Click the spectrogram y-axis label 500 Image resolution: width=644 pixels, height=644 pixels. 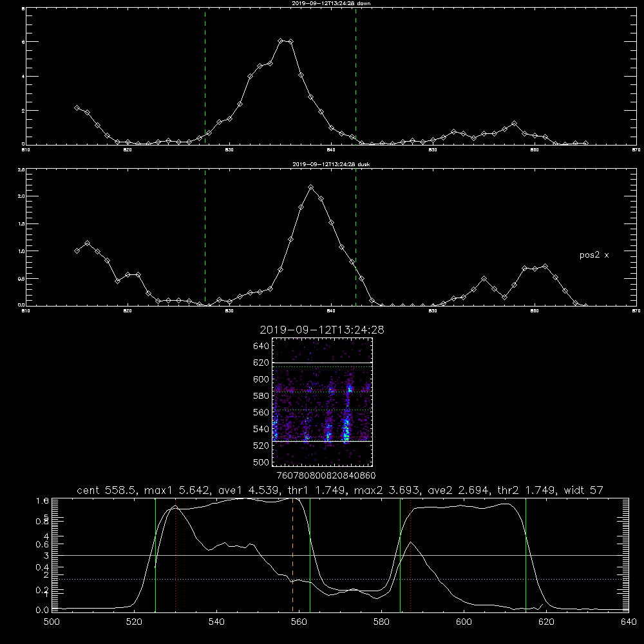(261, 462)
